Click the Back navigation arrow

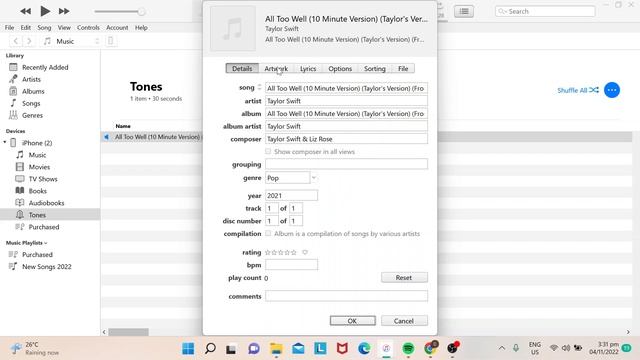pos(16,41)
